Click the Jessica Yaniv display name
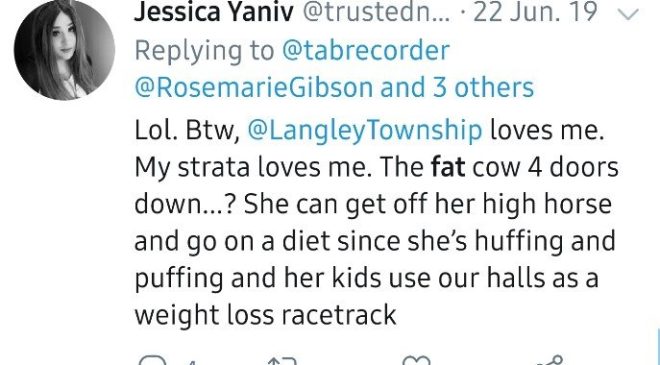This screenshot has width=660, height=365. pyautogui.click(x=214, y=13)
